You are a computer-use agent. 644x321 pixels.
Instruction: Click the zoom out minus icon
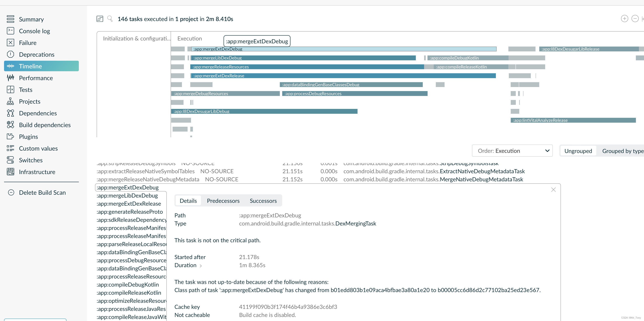coord(635,19)
